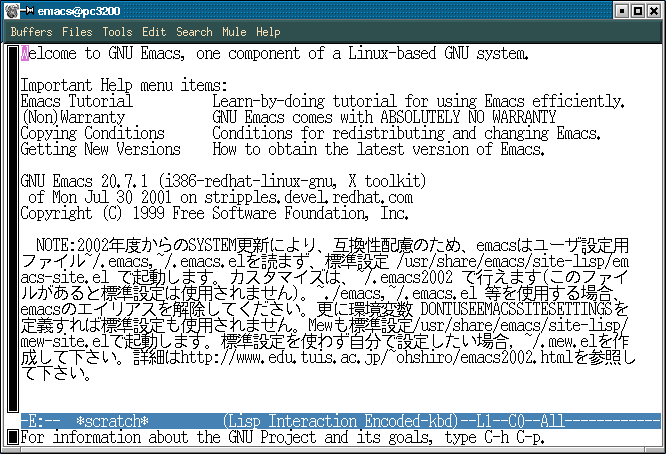
Task: Click the 'Copying Conditions' text
Action: pos(93,133)
